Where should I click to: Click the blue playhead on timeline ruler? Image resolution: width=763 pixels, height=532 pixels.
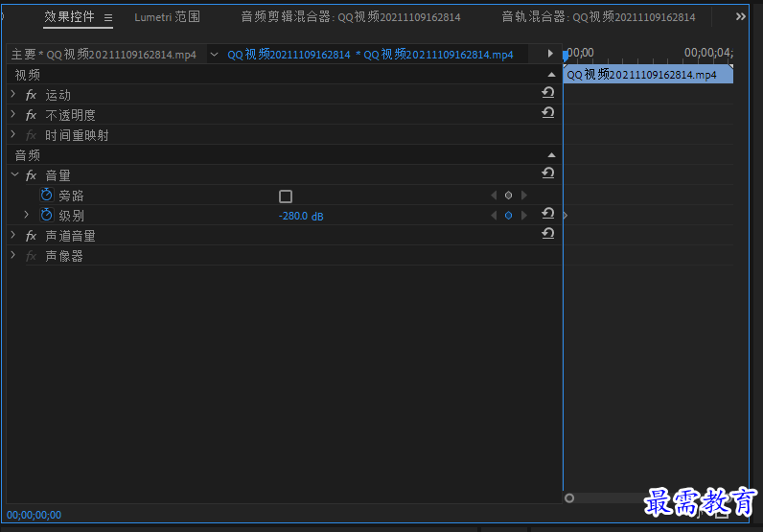click(565, 56)
